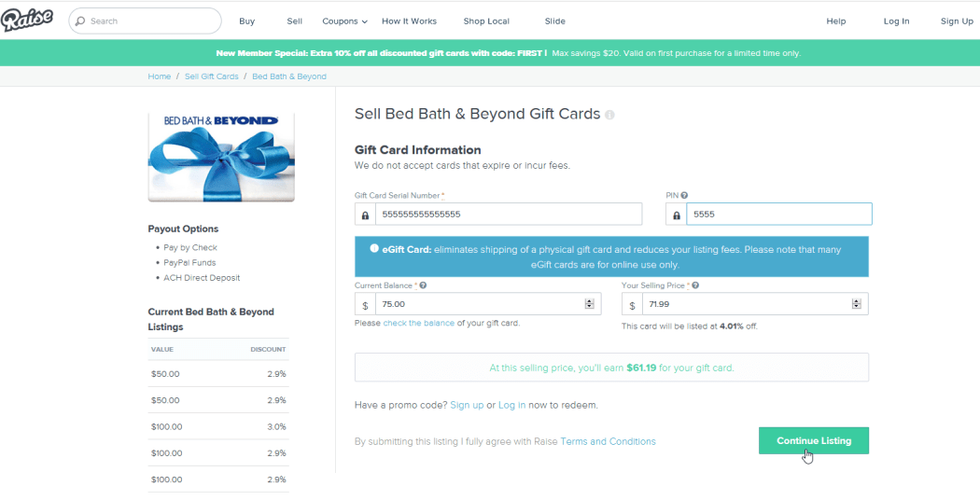This screenshot has height=500, width=980.
Task: Click the DISCOUNT column header
Action: (268, 350)
